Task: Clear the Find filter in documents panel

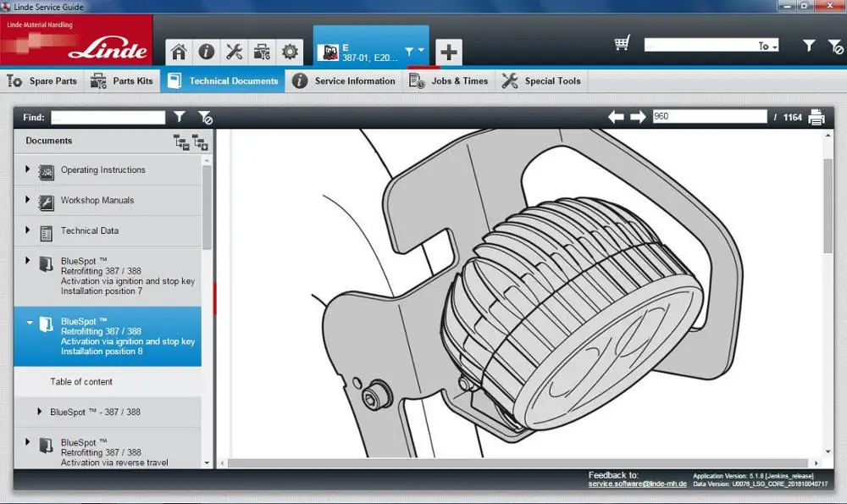Action: 205,118
